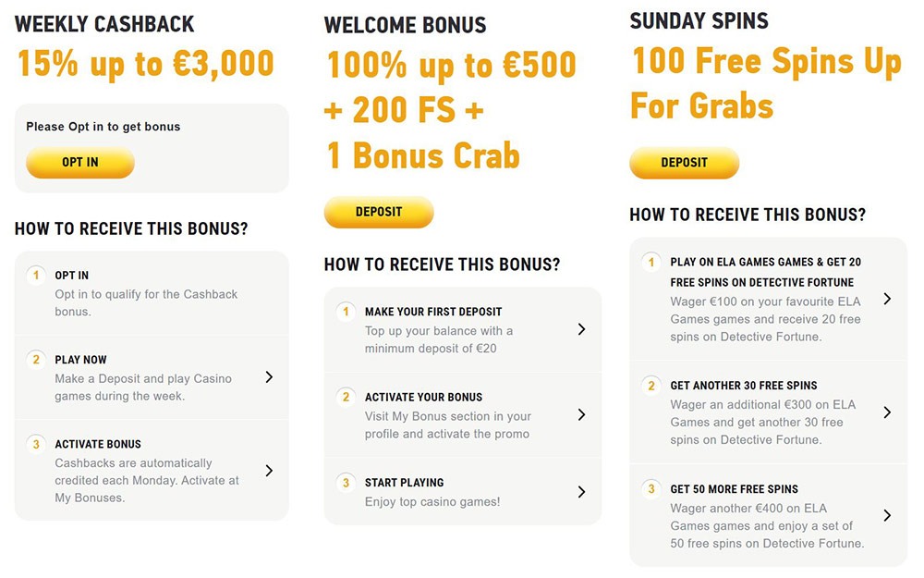The height and width of the screenshot is (578, 924).
Task: Click step 3 badge beside ACTIVATE BONUS
Action: 36,444
